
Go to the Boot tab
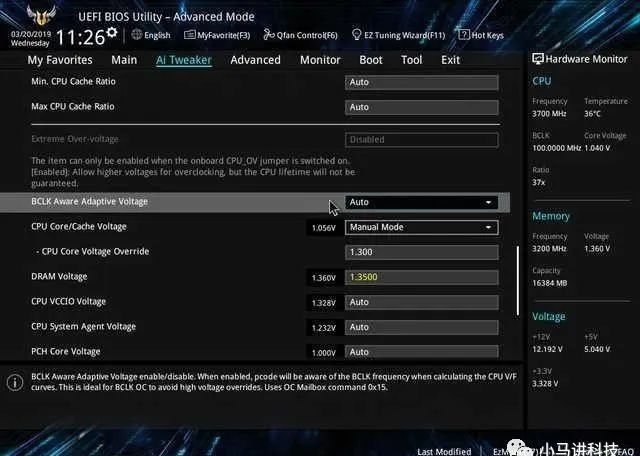tap(371, 60)
